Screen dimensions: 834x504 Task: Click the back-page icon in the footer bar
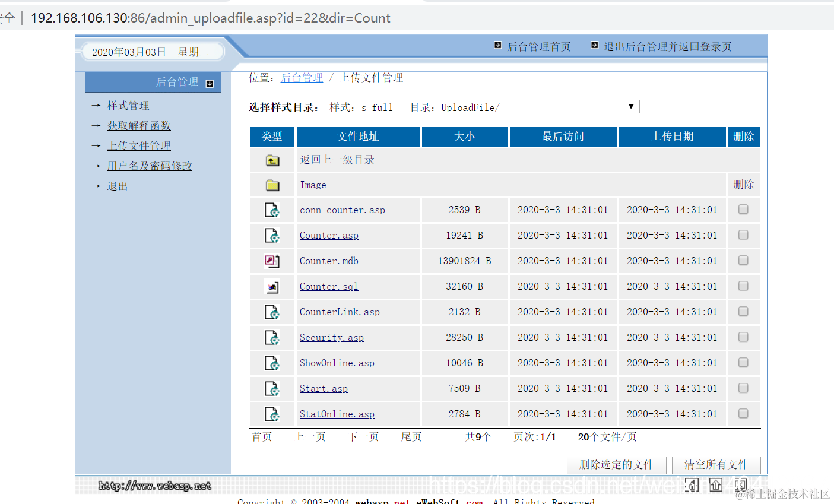(x=740, y=484)
